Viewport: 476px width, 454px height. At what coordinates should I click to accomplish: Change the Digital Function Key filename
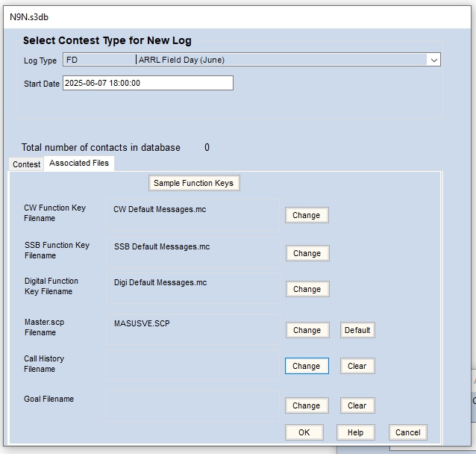coord(306,289)
